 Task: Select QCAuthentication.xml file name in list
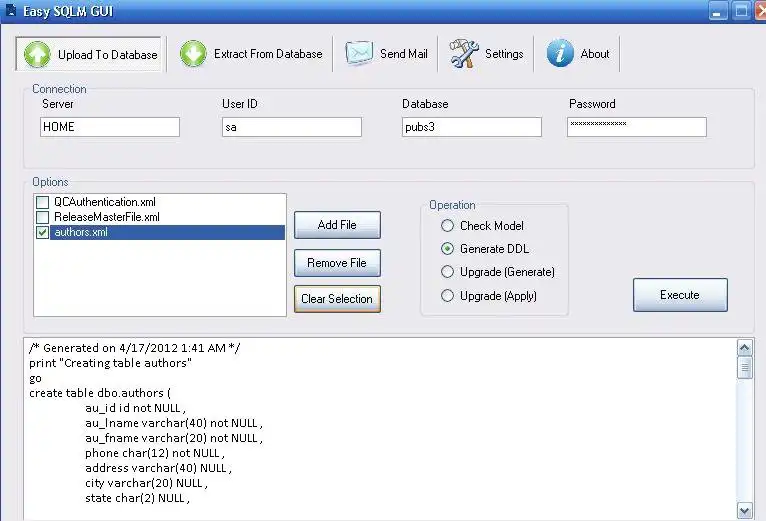click(105, 202)
